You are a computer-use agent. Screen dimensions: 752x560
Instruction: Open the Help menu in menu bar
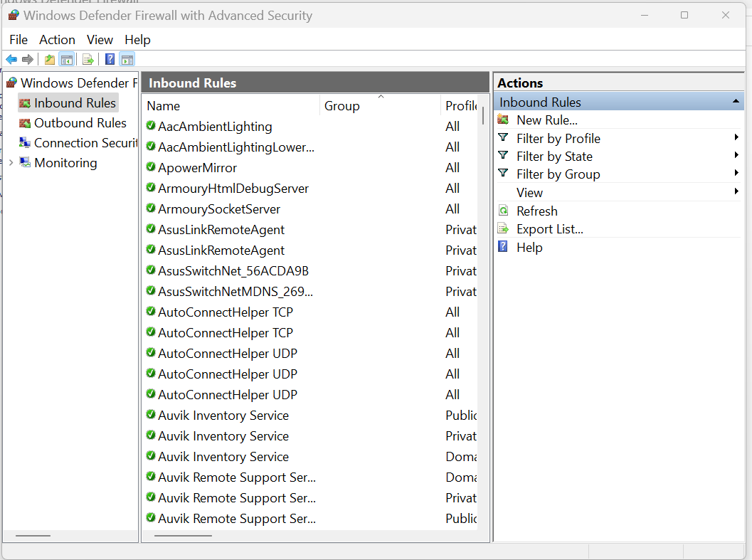(x=137, y=40)
